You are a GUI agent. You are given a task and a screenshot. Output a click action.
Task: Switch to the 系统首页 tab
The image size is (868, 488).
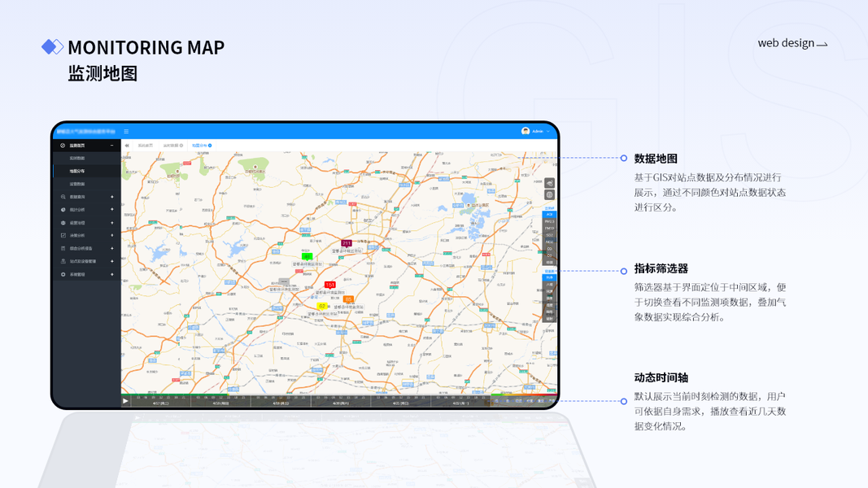point(145,146)
